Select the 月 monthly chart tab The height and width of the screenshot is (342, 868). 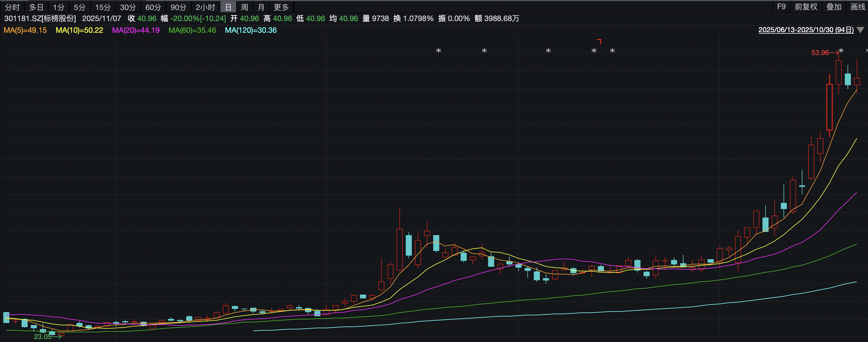(x=261, y=7)
